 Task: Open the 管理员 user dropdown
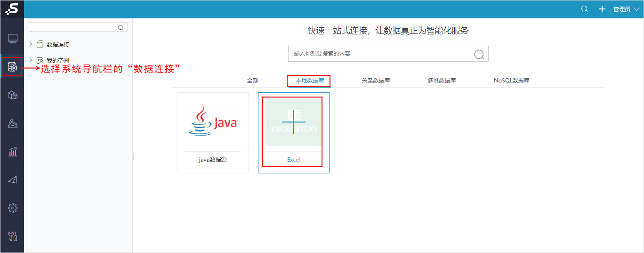(626, 9)
